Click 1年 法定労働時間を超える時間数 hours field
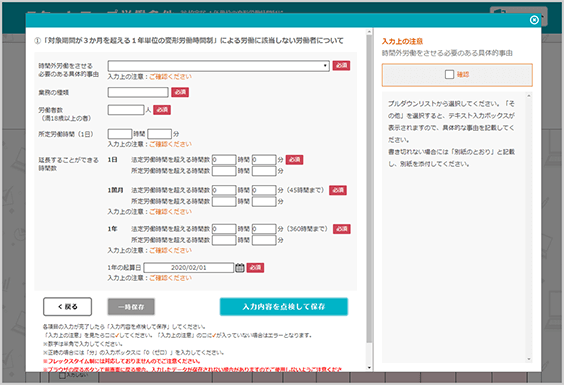 224,229
